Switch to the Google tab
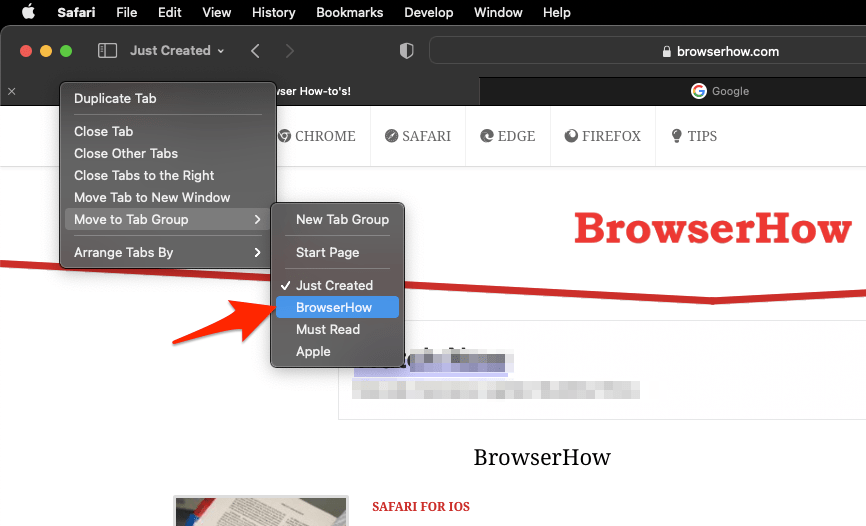The width and height of the screenshot is (866, 526). (x=720, y=91)
